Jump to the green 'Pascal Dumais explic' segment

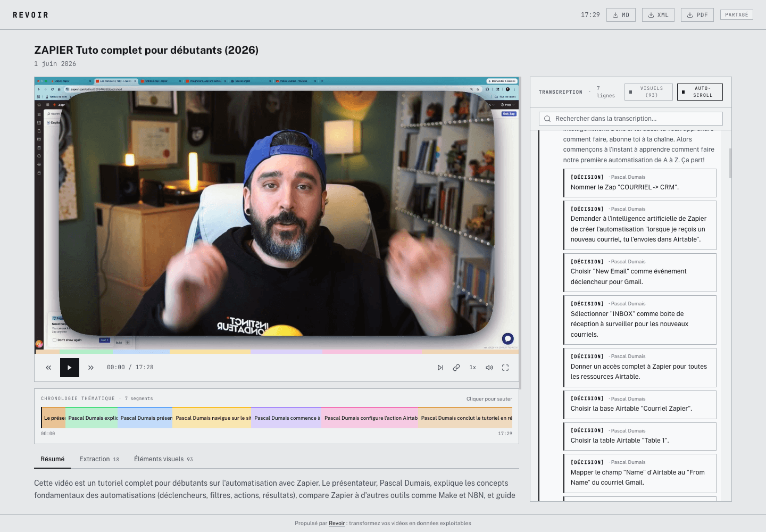(91, 418)
